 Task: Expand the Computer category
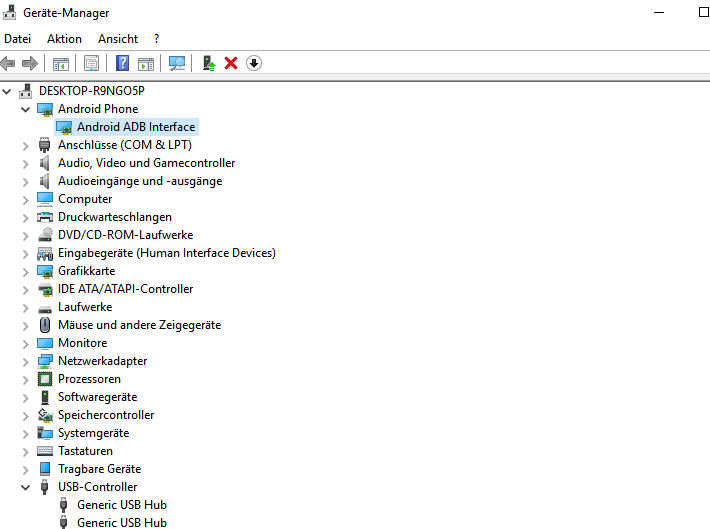click(25, 200)
